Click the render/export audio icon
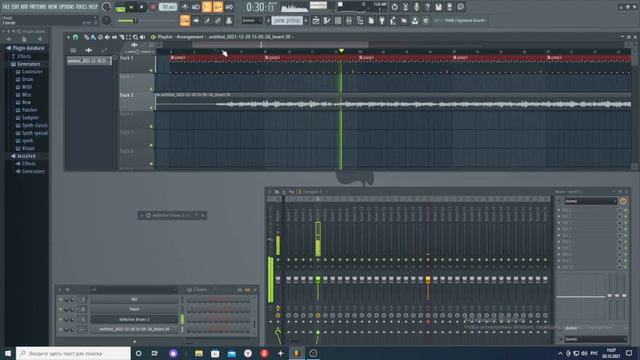This screenshot has height=360, width=640. (x=449, y=7)
